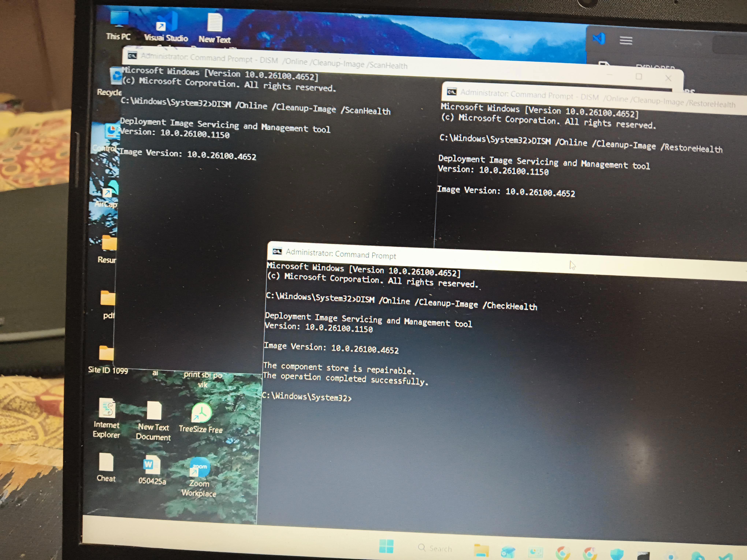Open the This PC desktop icon
The height and width of the screenshot is (560, 747).
118,25
